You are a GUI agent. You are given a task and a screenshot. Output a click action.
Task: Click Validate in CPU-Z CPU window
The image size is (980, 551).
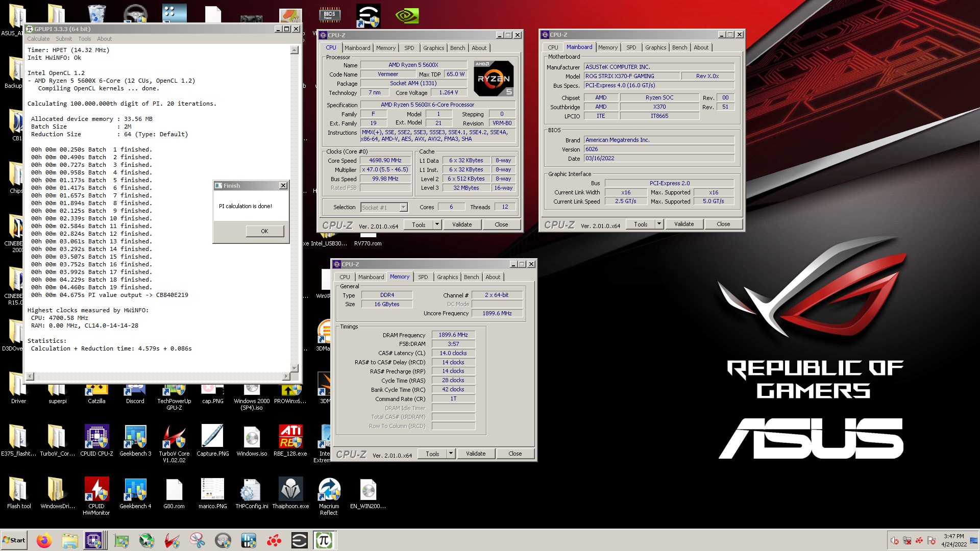(x=462, y=224)
